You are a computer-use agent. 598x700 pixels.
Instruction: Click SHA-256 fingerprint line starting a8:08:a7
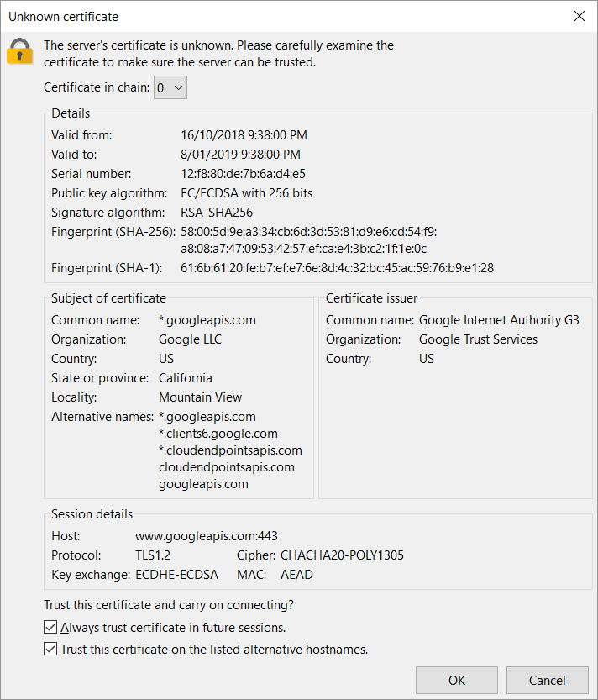pos(303,249)
